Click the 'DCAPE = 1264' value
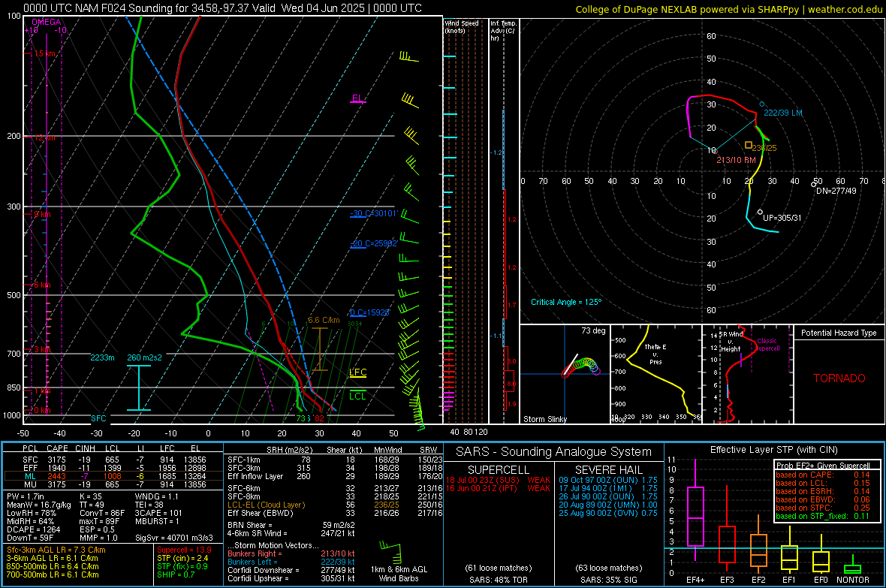Screen dimensions: 886x588 click(x=33, y=529)
